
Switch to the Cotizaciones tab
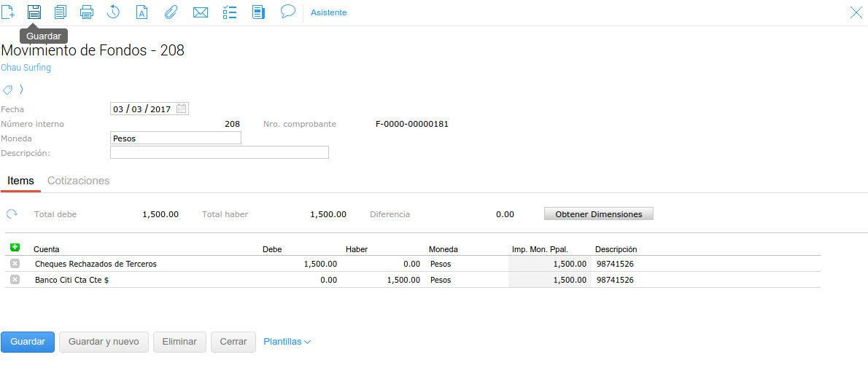point(78,181)
